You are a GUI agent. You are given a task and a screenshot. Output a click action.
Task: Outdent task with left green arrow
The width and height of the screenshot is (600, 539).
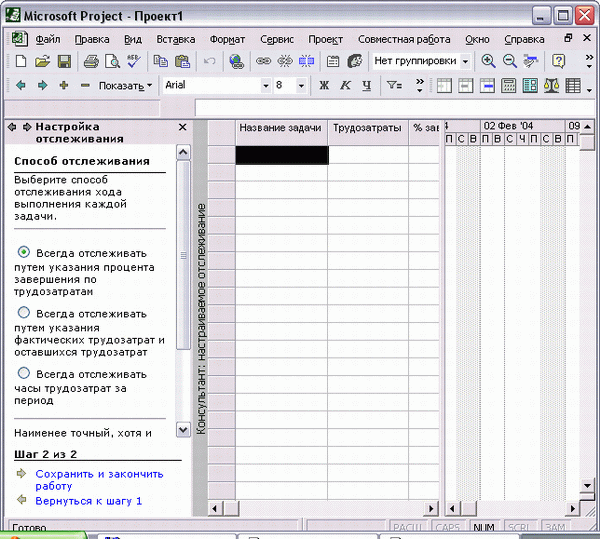[21, 85]
